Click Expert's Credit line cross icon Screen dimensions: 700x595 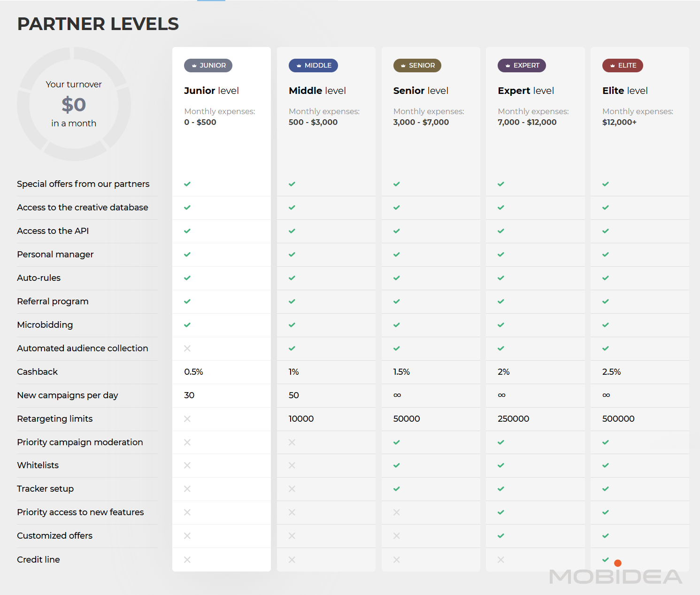pyautogui.click(x=501, y=559)
